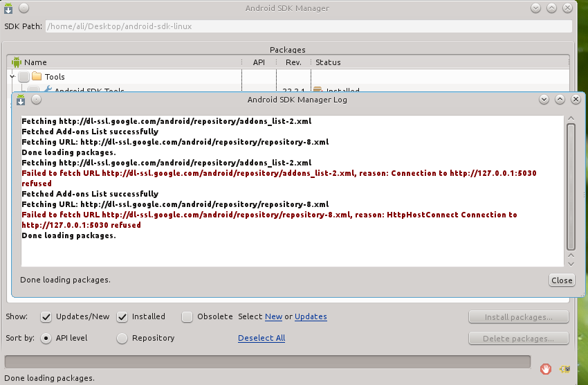
Task: Collapse the Tools tree group
Action: coord(12,77)
